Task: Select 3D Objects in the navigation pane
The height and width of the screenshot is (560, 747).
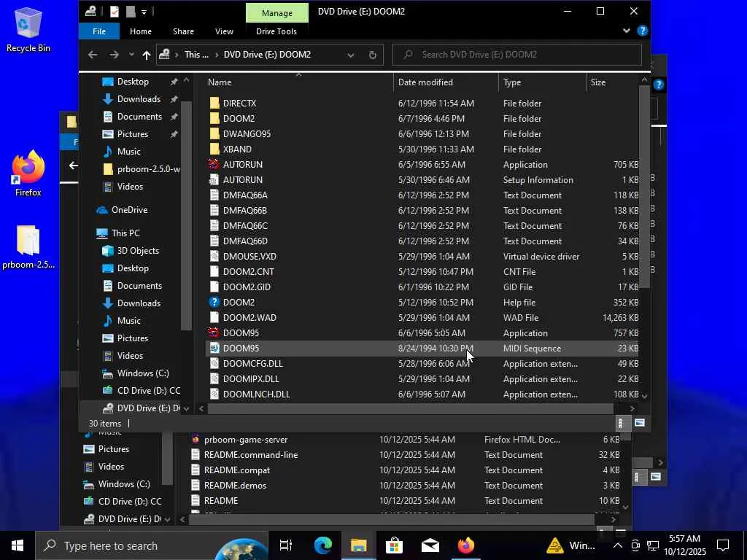Action: pos(138,251)
